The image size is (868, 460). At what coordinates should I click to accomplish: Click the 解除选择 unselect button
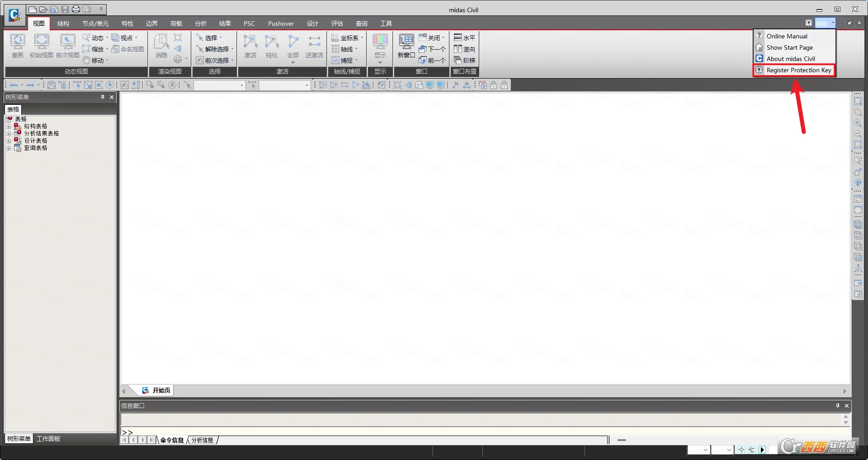coord(215,49)
